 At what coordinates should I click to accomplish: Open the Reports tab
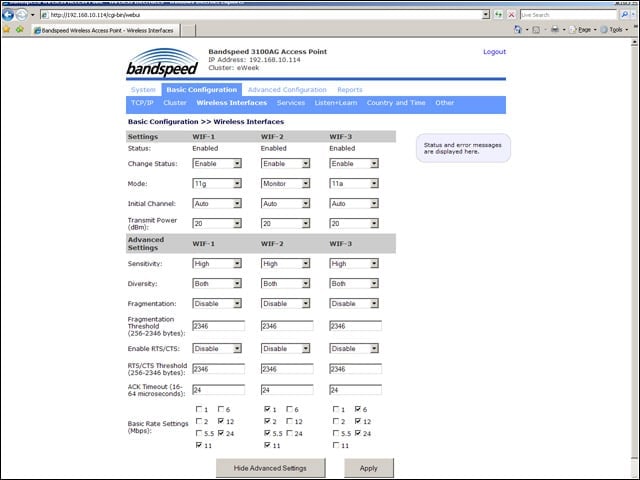[x=350, y=90]
